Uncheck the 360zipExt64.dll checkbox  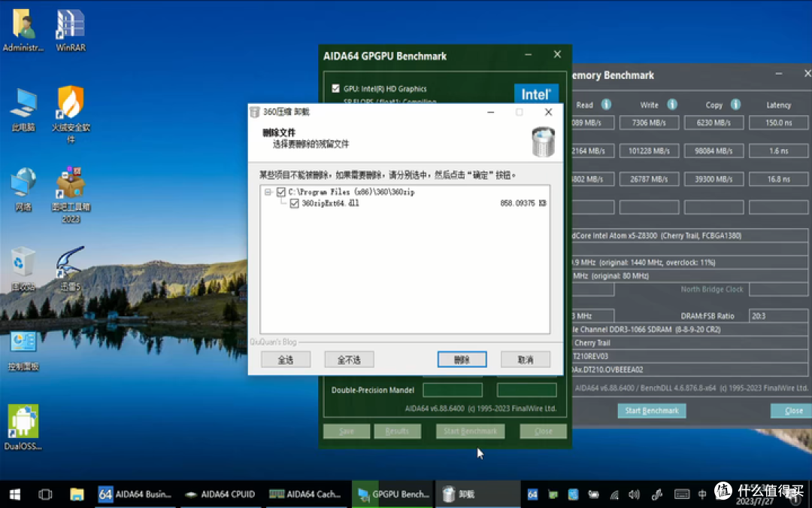point(294,203)
